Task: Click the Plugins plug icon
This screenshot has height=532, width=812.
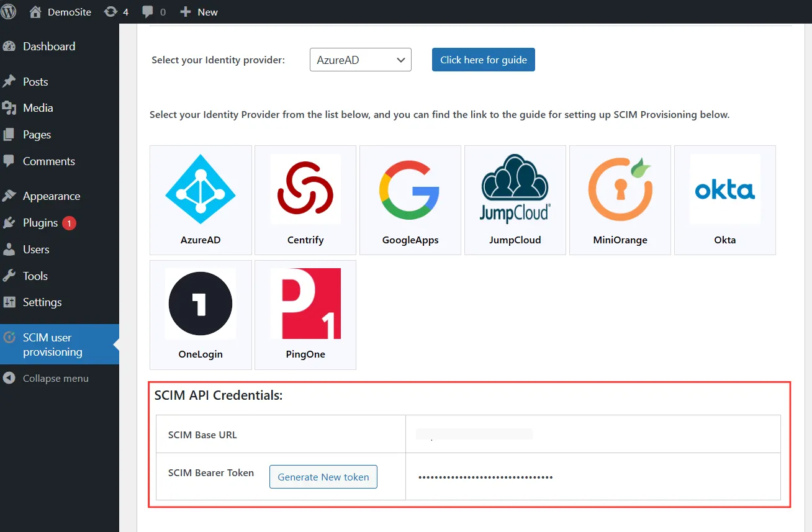Action: tap(9, 223)
